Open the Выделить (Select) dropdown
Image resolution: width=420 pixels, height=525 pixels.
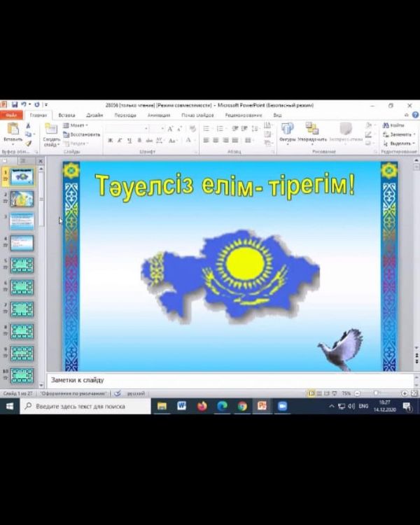click(400, 143)
